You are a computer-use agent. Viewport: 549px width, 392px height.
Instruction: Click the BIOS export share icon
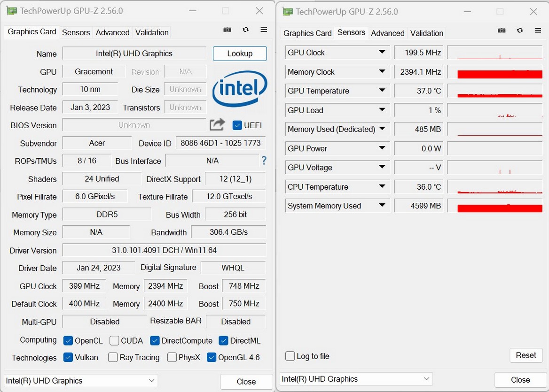tap(217, 124)
